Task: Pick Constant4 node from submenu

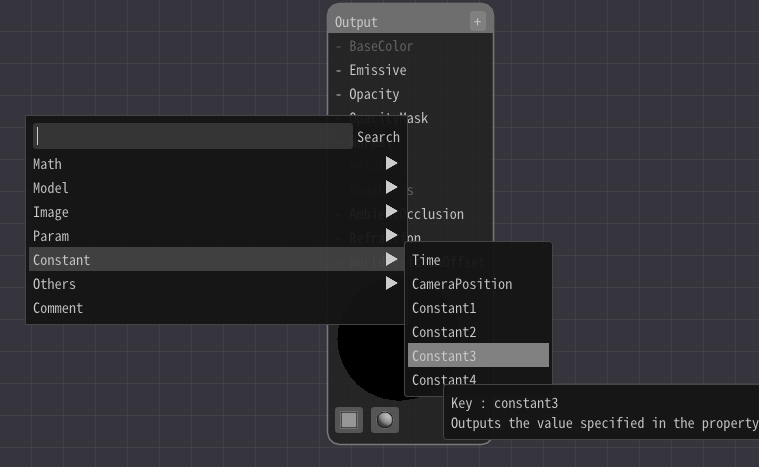Action: 444,380
